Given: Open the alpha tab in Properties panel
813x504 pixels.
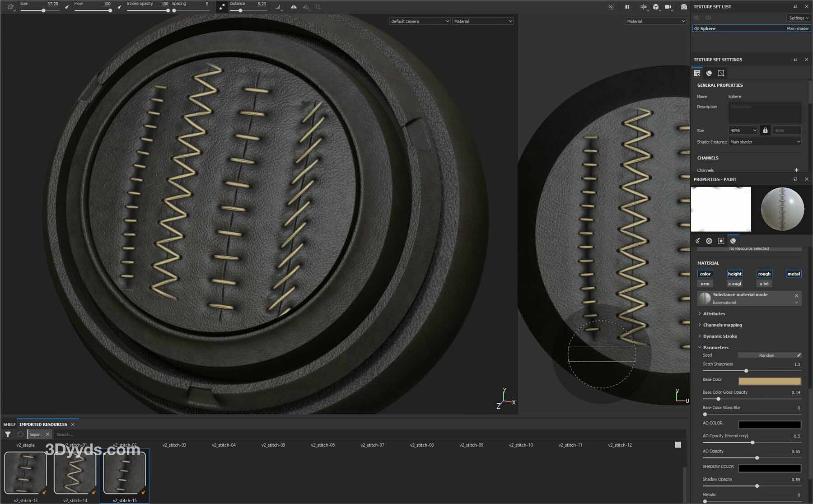Looking at the screenshot, I should 709,241.
